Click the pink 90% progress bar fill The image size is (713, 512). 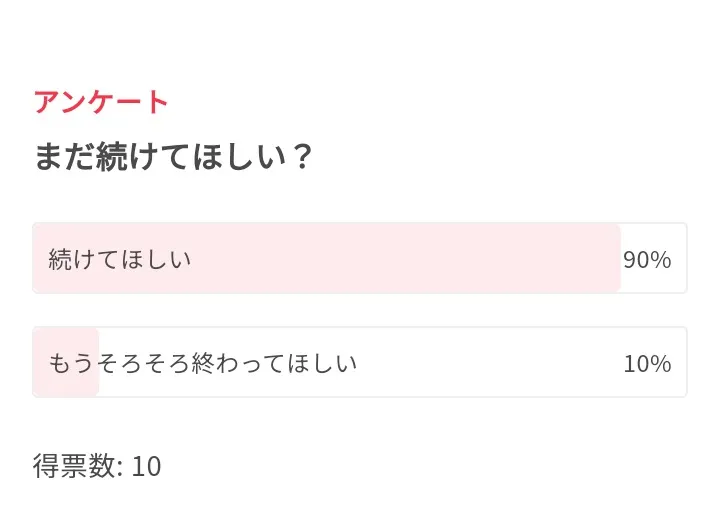326,258
